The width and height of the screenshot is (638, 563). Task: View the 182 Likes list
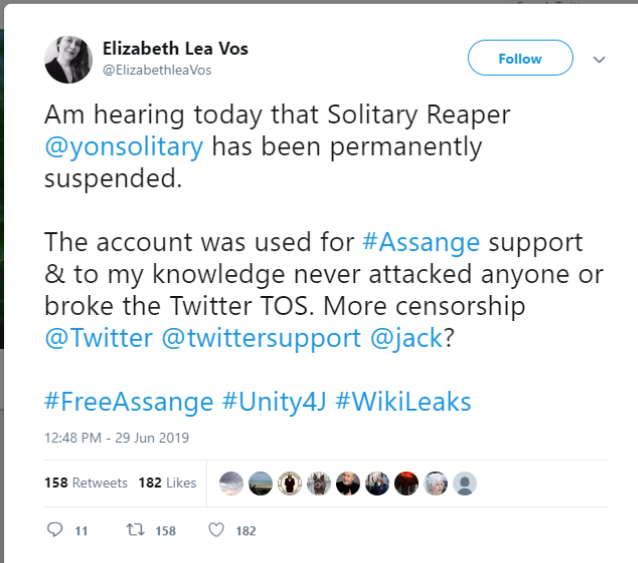point(167,482)
